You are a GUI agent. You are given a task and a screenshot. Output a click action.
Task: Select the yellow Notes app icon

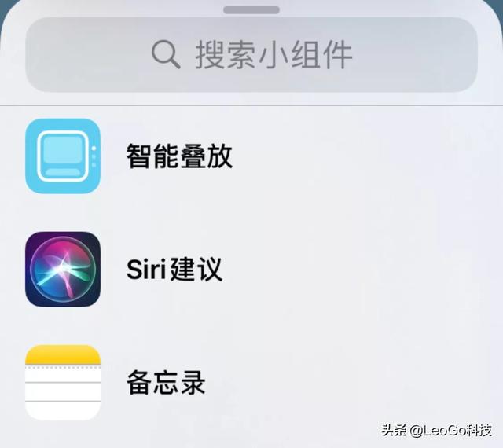click(63, 383)
